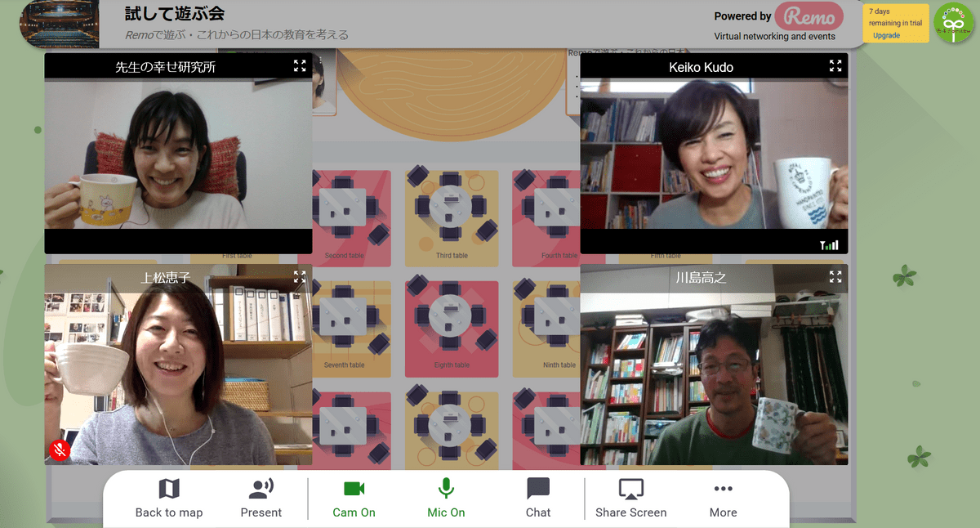Expand 上松恵子 video to fullscreen
Viewport: 980px width, 528px height.
pos(300,277)
